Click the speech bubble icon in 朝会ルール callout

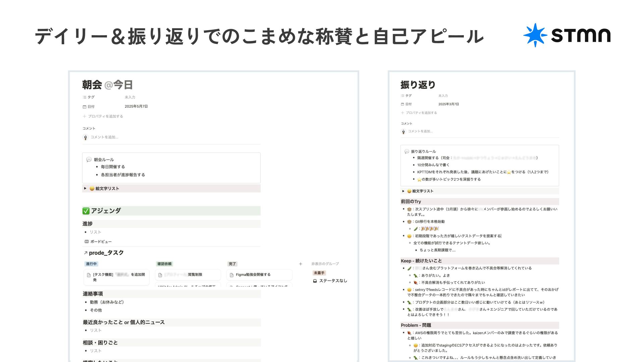89,160
